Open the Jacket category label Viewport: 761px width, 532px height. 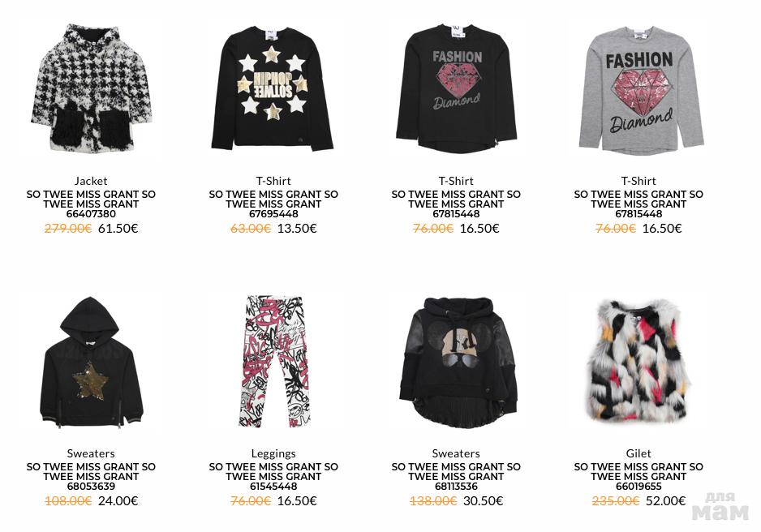coord(91,181)
